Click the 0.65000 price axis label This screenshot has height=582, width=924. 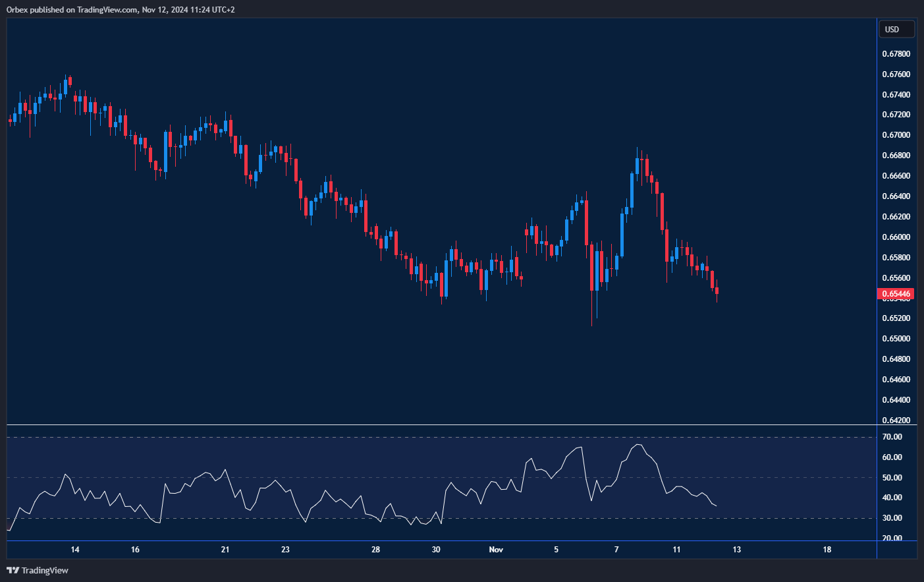pyautogui.click(x=896, y=339)
